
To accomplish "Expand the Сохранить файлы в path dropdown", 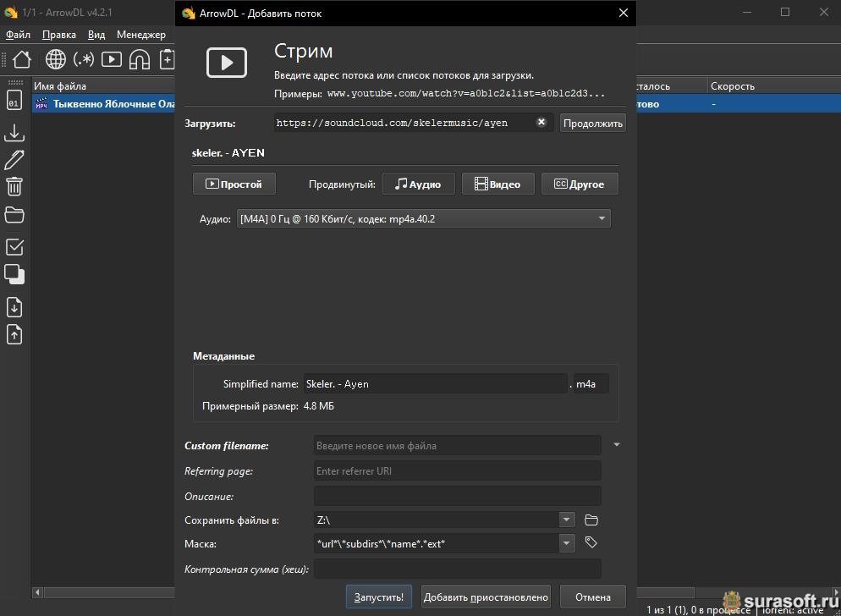I will tap(566, 520).
